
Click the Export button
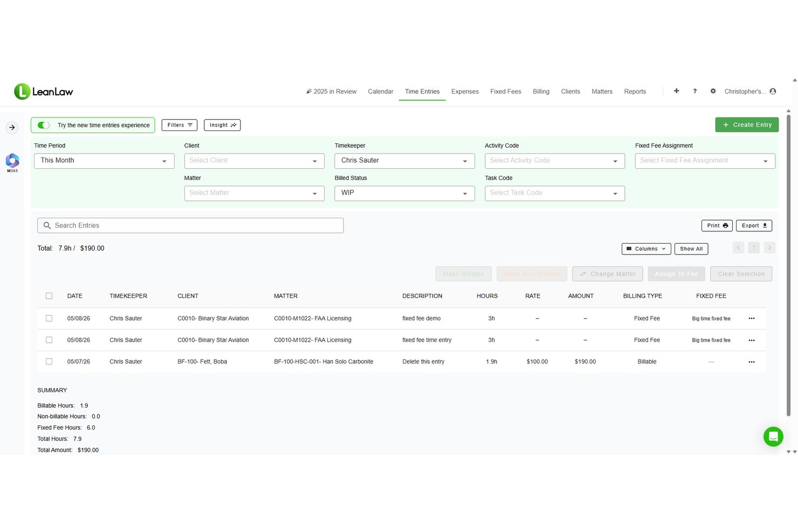(x=754, y=225)
